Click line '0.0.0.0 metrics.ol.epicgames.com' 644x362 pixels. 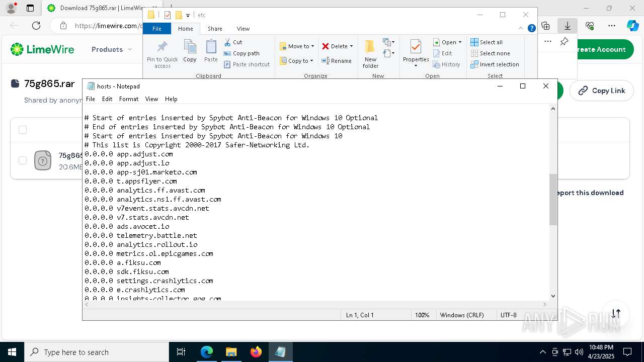pos(149,253)
